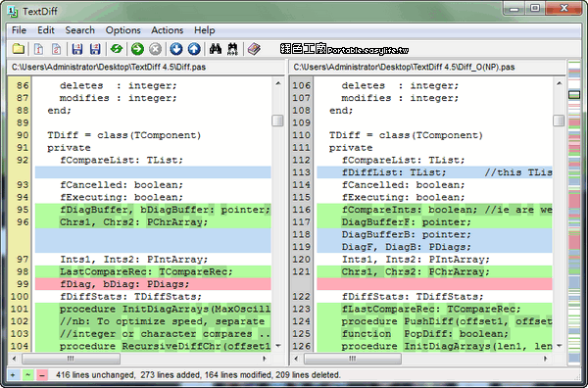Click the '209 lines deleted' status text
This screenshot has height=388, width=588.
(x=309, y=375)
